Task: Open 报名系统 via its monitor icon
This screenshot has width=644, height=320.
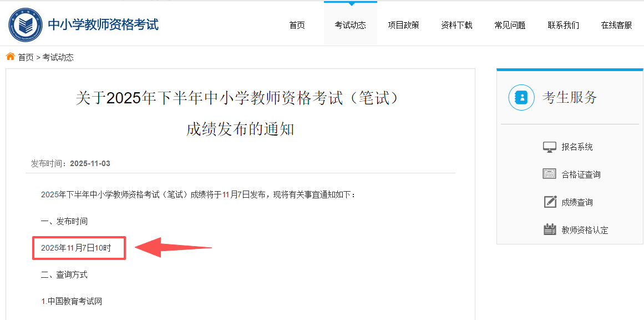Action: (549, 147)
